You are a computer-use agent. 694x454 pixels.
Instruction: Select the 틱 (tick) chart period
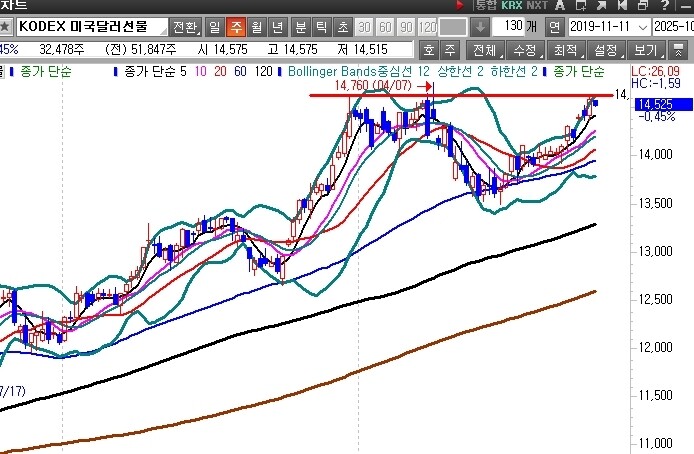(322, 27)
